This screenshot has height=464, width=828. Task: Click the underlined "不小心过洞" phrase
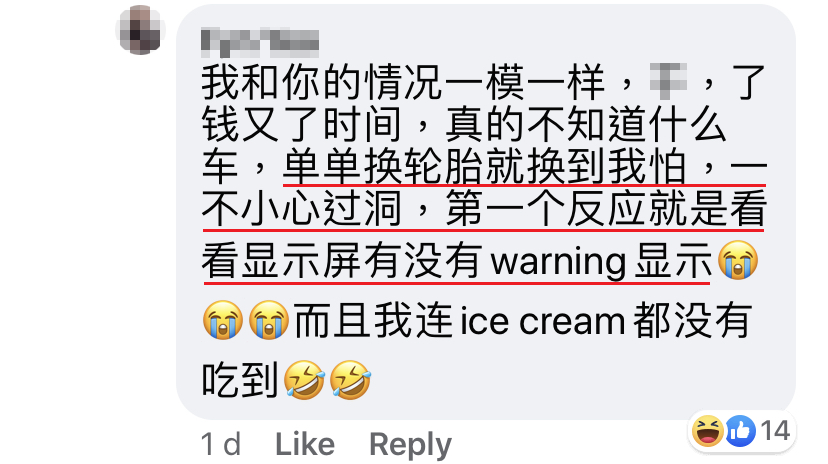tap(302, 208)
